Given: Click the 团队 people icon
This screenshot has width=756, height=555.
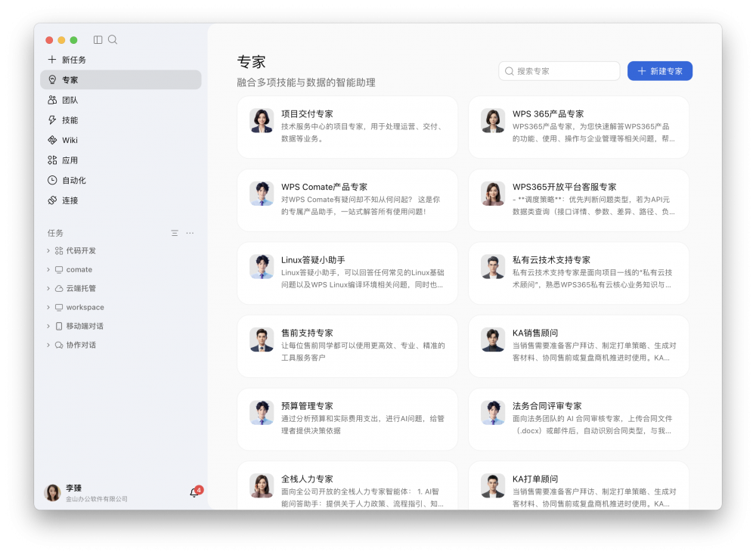Looking at the screenshot, I should point(52,100).
